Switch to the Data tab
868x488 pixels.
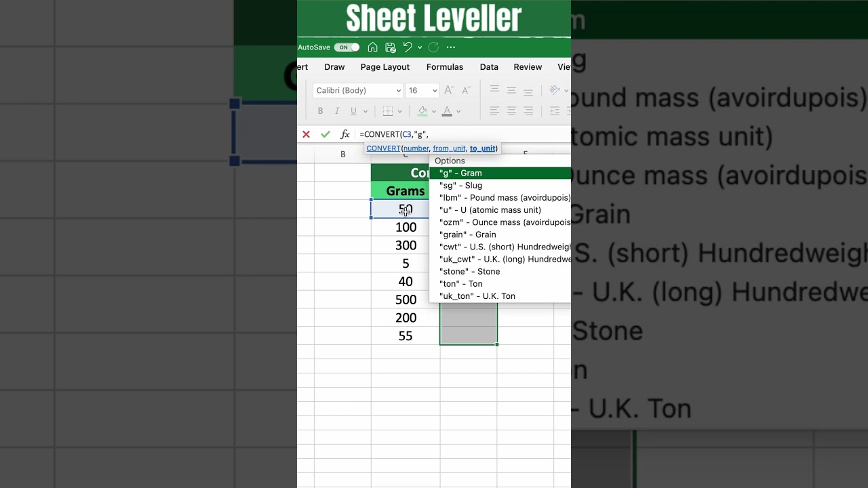pos(489,67)
